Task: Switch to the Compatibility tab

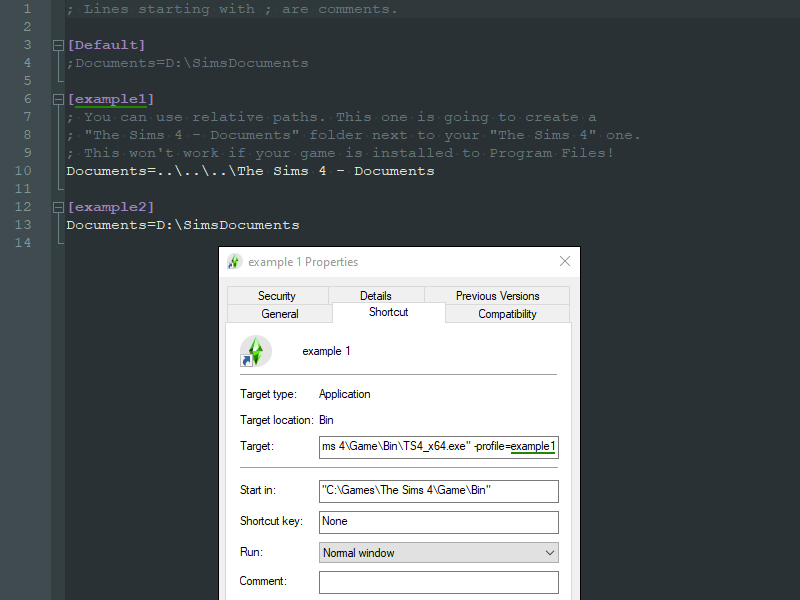Action: pos(507,314)
